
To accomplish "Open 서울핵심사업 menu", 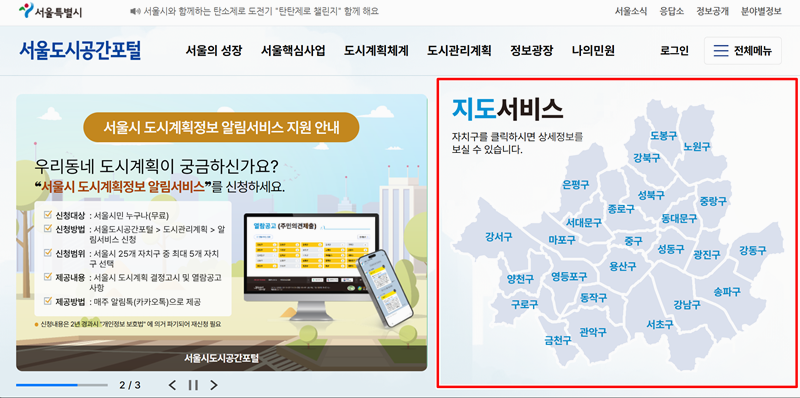I will [293, 51].
